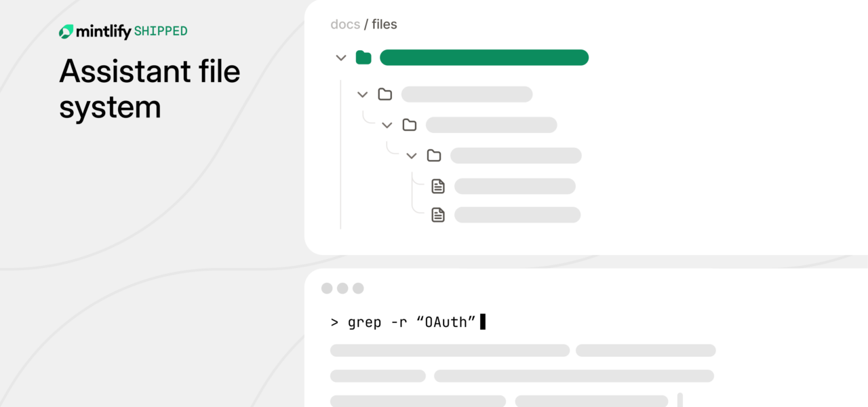Select the second-level outlined folder icon
The width and height of the screenshot is (868, 407).
(x=384, y=94)
